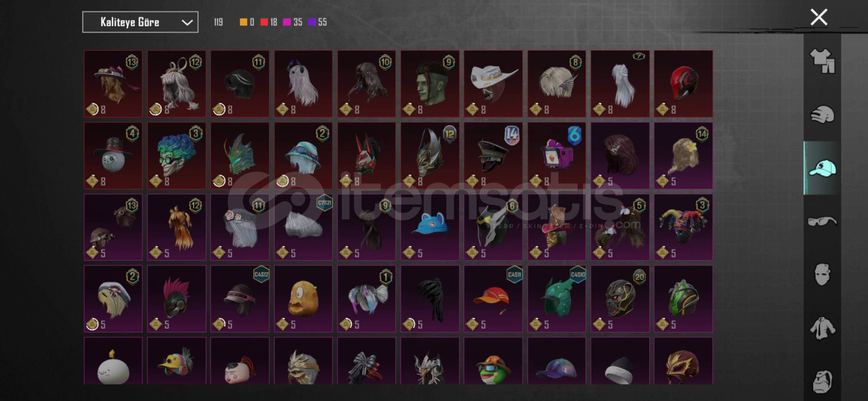The width and height of the screenshot is (868, 401).
Task: Expand sorting options via chevron arrow
Action: point(187,23)
